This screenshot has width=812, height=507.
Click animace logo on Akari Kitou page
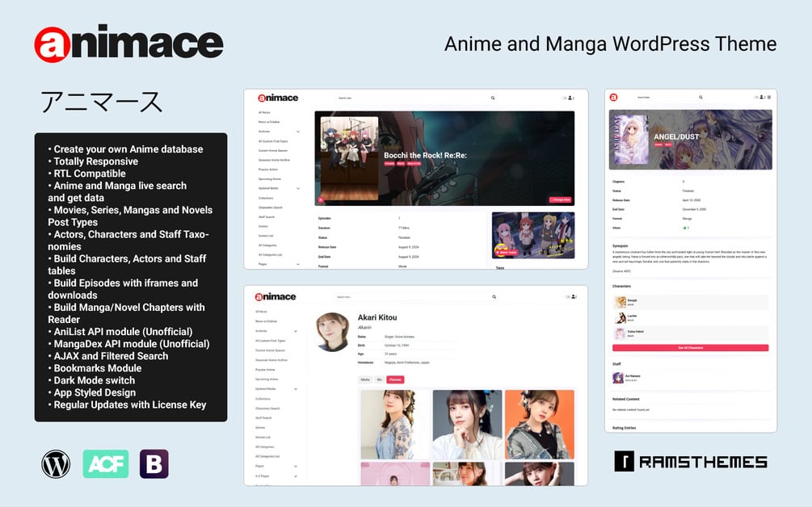tap(276, 297)
